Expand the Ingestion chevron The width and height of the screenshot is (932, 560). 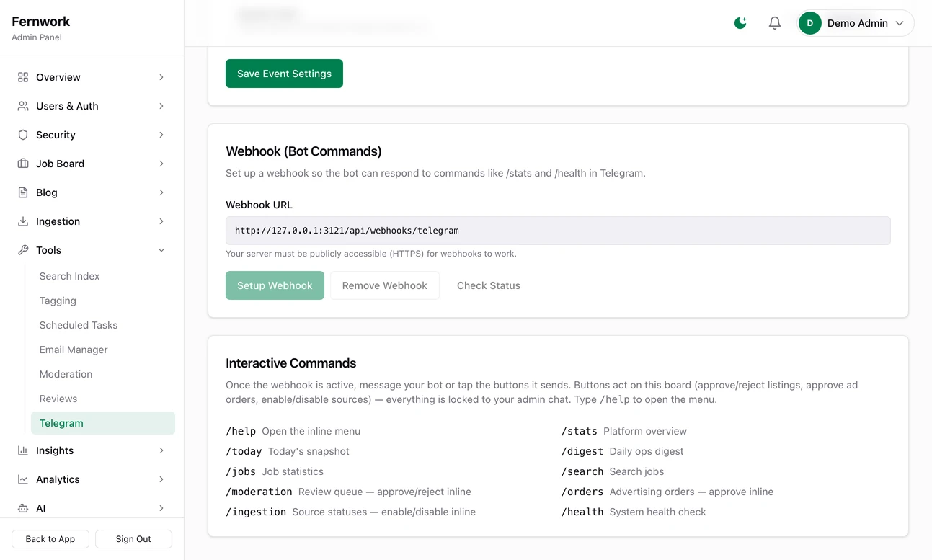point(161,221)
